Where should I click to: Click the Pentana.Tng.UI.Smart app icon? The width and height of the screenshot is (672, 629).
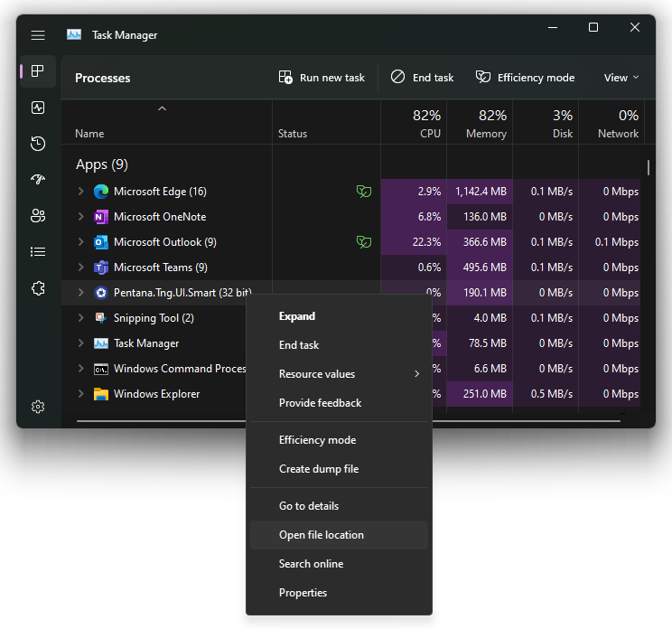point(101,293)
